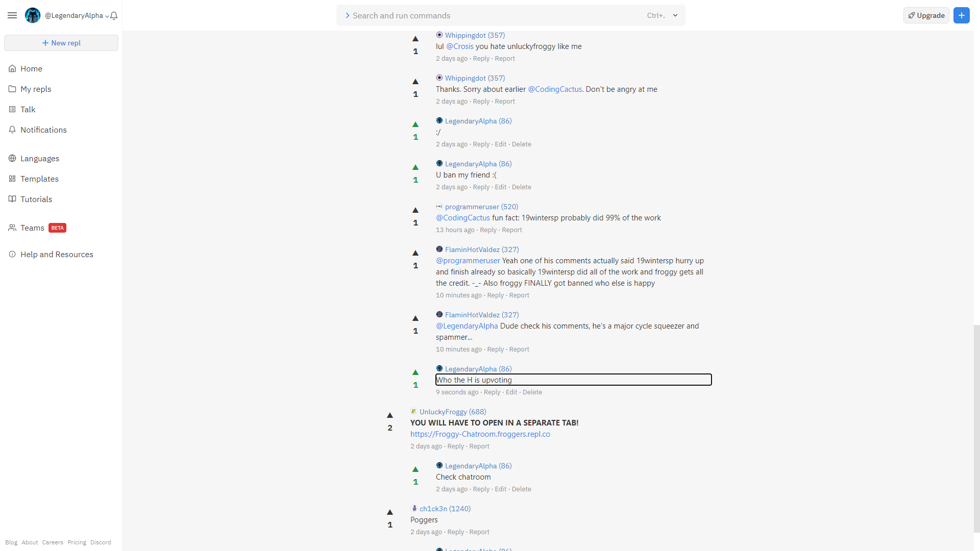Open the Blog footer link
The height and width of the screenshot is (551, 980).
[11, 542]
